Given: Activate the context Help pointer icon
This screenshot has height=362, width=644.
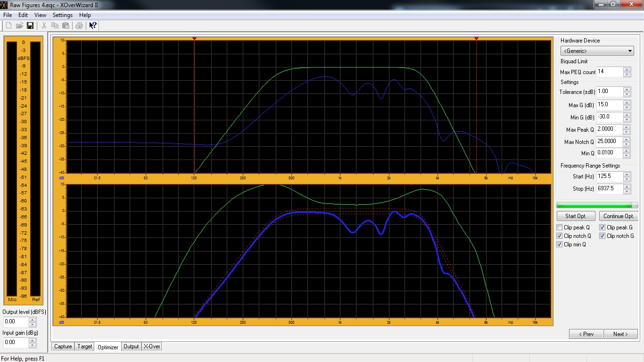Looking at the screenshot, I should pos(92,25).
